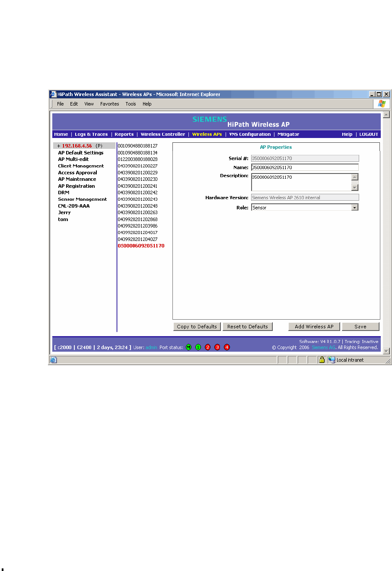Click page scrollbar down arrow
The image size is (392, 571).
[x=386, y=351]
